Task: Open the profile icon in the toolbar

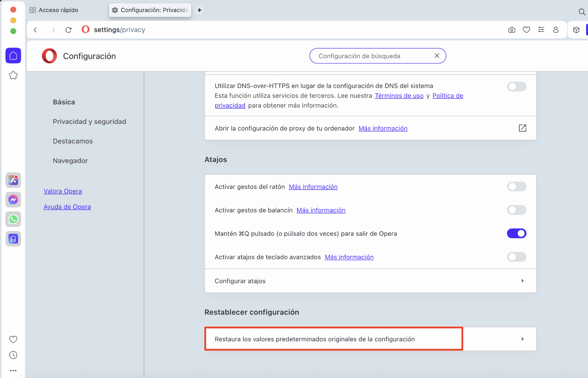Action: pos(556,30)
